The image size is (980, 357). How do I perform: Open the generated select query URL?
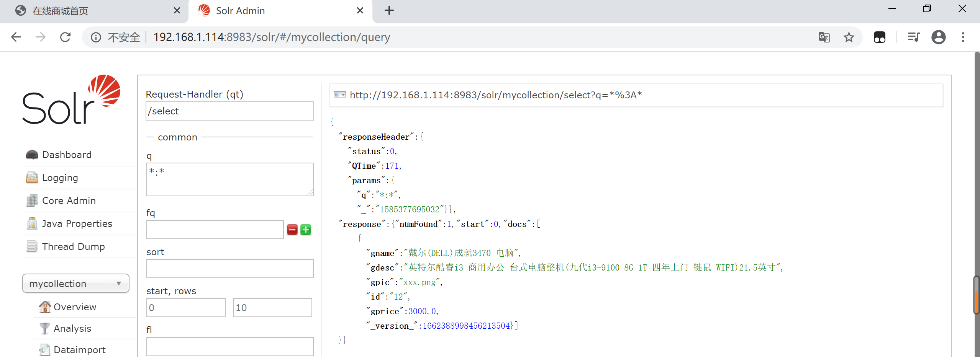pos(496,95)
